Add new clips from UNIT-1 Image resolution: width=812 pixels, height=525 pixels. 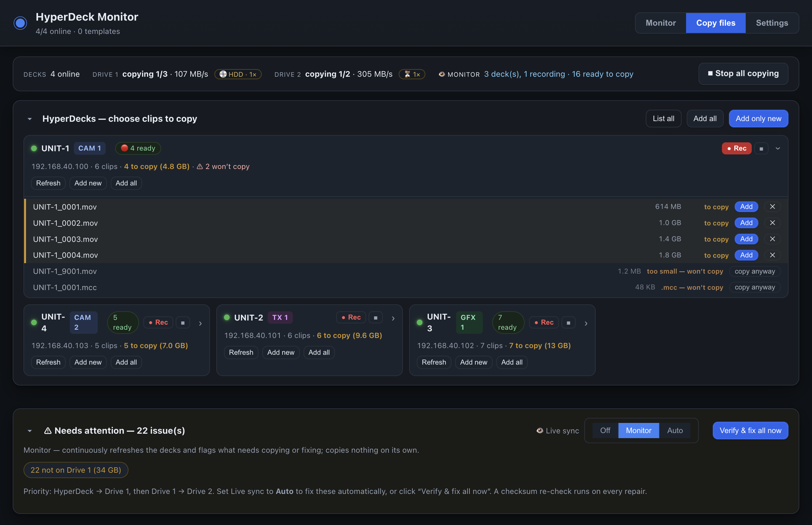pos(88,183)
